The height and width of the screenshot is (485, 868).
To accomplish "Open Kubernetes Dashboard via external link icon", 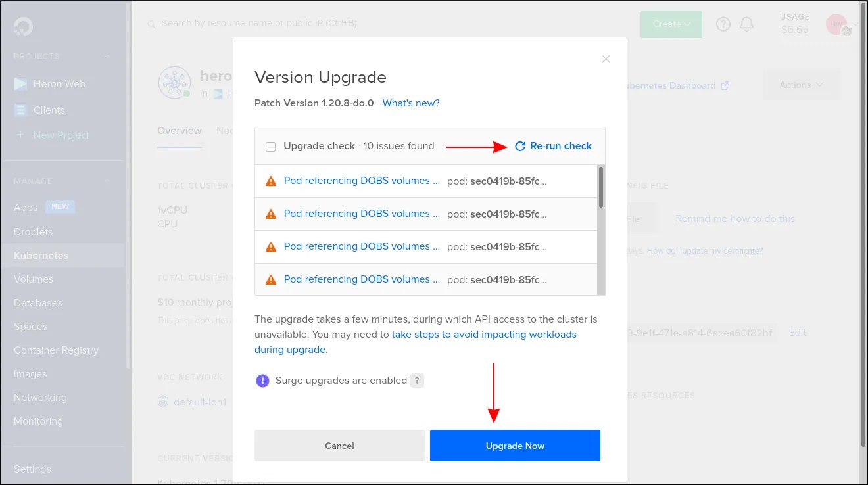I will (724, 85).
